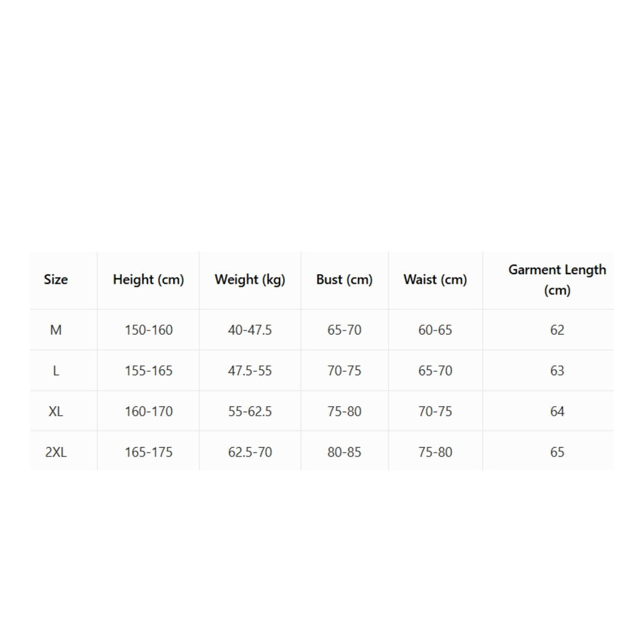Select the L size row label
The height and width of the screenshot is (644, 644).
click(x=56, y=371)
